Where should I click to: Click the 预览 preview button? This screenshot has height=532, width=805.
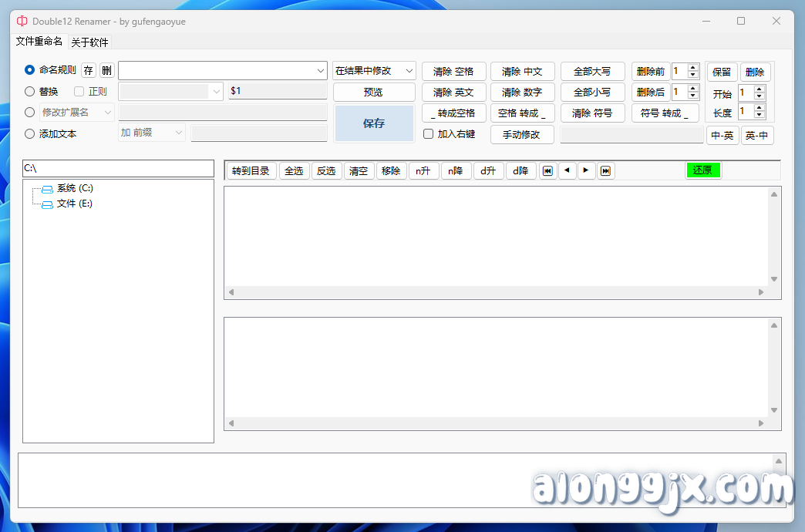pyautogui.click(x=374, y=91)
